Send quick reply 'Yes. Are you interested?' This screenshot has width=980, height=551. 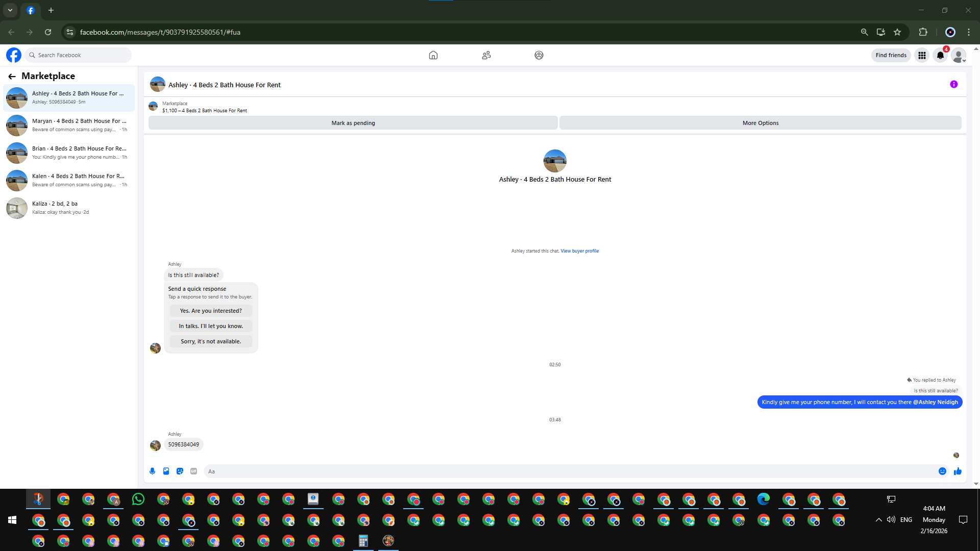210,311
